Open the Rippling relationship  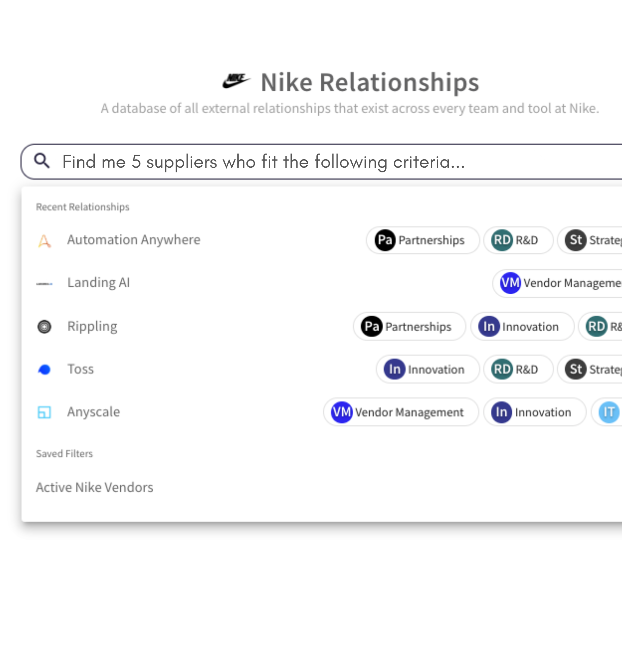click(92, 326)
